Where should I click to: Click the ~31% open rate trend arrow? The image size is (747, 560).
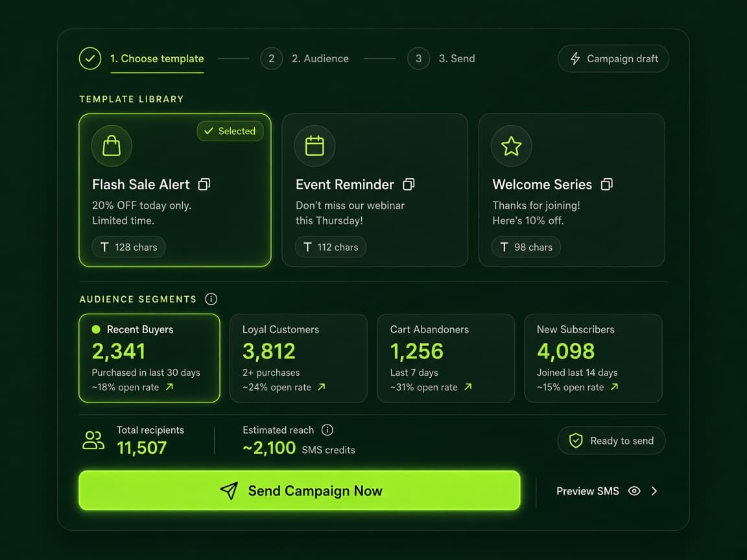468,387
